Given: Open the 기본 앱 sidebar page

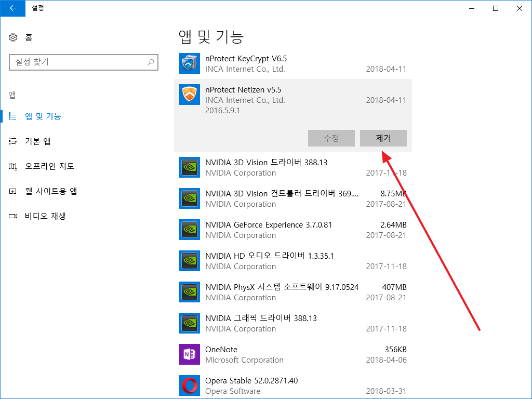Looking at the screenshot, I should pos(37,141).
